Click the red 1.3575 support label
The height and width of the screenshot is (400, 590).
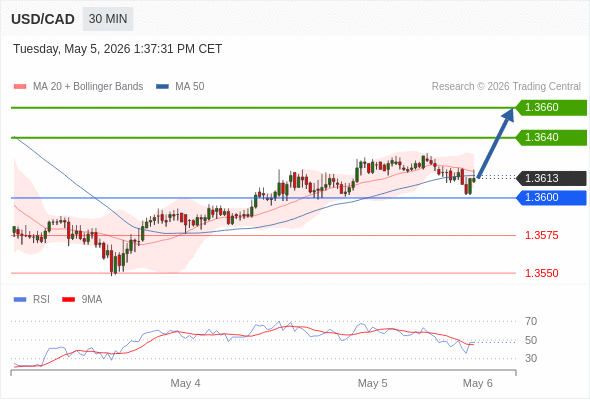click(541, 236)
